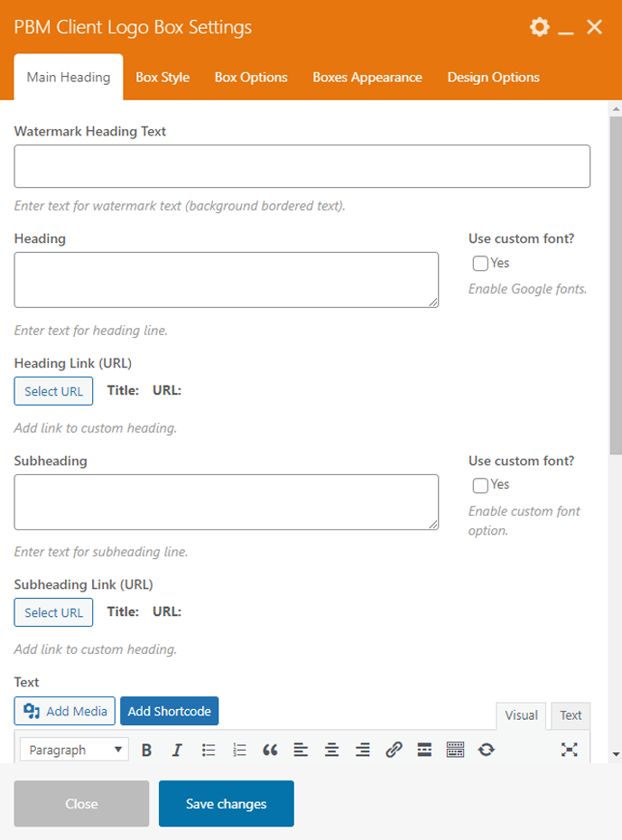Click the Watermark Heading Text field

tap(302, 166)
